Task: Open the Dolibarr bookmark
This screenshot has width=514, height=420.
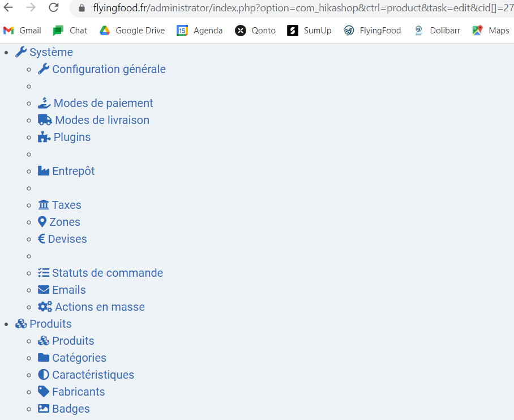Action: [x=437, y=31]
